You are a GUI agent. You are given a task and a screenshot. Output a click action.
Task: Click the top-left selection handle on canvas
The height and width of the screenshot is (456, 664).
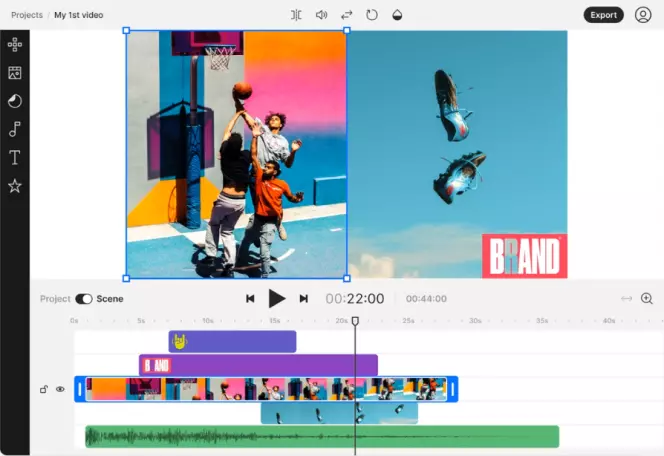[x=126, y=30]
